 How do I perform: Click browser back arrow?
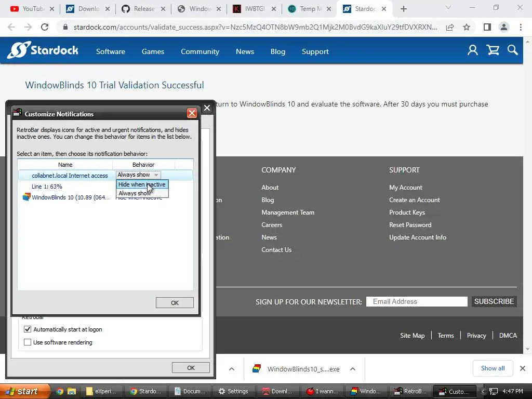coord(11,27)
